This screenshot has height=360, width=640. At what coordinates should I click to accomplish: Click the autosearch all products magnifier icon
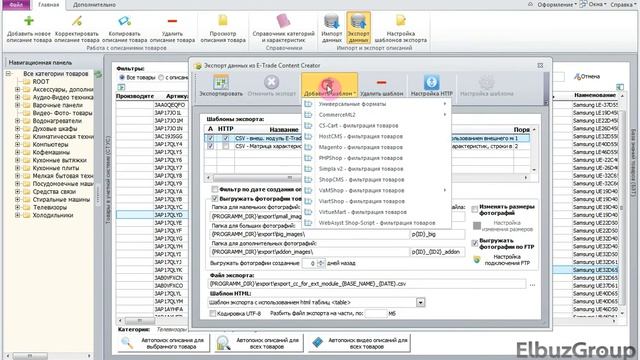point(223,343)
